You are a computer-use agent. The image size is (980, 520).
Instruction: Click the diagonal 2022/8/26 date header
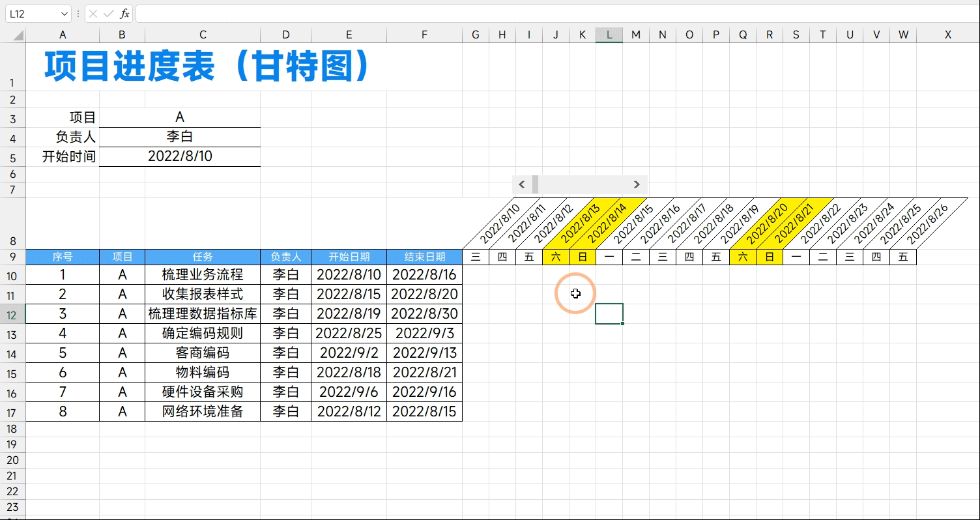tap(927, 224)
